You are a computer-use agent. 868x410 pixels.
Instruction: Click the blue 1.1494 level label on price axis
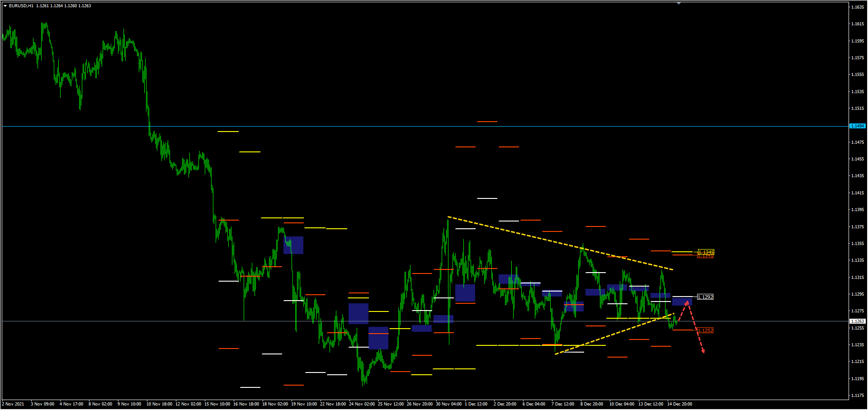click(858, 126)
